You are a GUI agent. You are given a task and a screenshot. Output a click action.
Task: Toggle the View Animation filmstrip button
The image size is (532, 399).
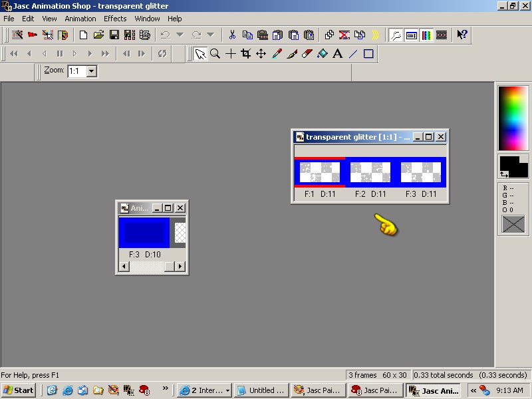[x=441, y=35]
